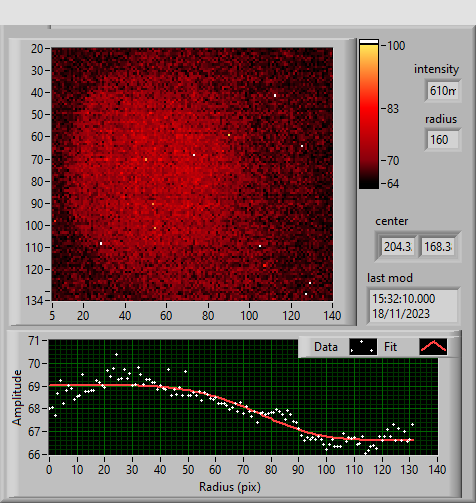Image resolution: width=476 pixels, height=503 pixels.
Task: Click the Radius (pix) axis label
Action: tap(230, 487)
